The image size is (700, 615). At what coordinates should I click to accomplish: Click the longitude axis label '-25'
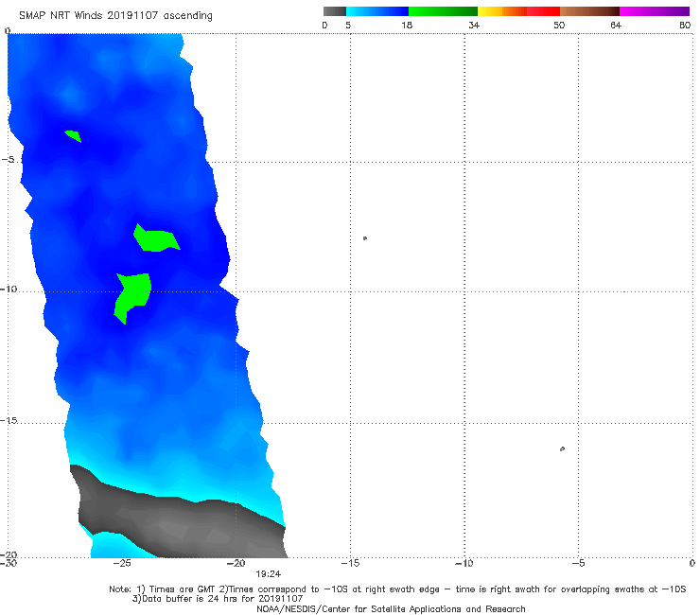(x=122, y=563)
